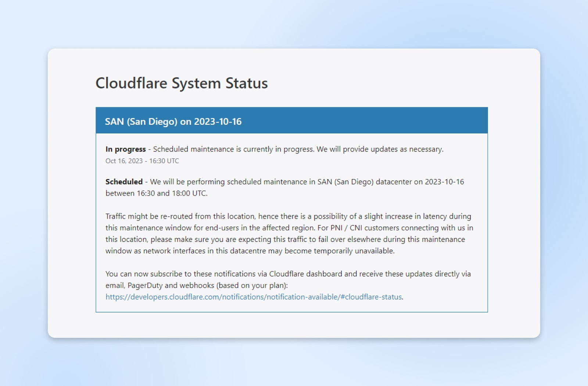The image size is (588, 386).
Task: Select the "SAN (San Diego) on 2023-10-16" banner
Action: tap(173, 121)
